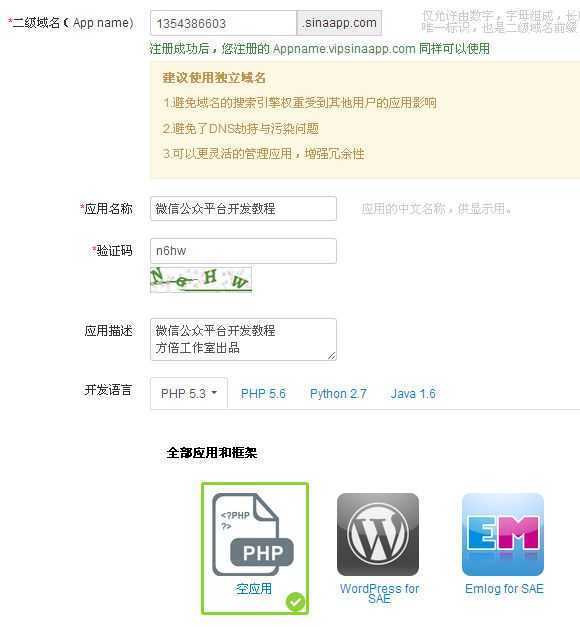Grab the textarea resize handle corner
This screenshot has width=580, height=627.
[x=332, y=355]
